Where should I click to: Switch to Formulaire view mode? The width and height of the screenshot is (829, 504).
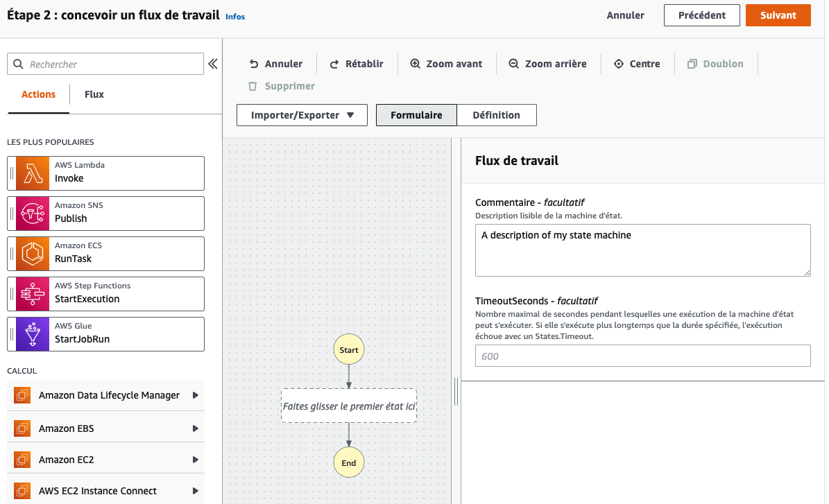[x=416, y=115]
